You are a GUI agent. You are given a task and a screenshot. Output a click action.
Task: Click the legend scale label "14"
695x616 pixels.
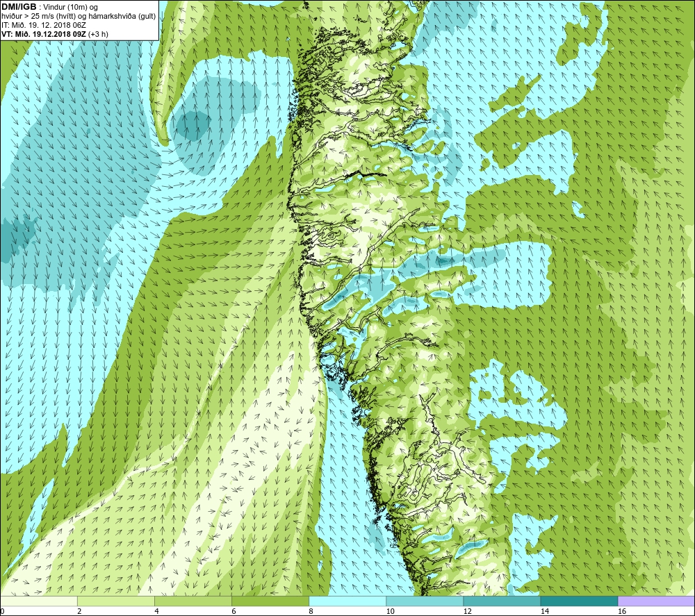coord(544,612)
